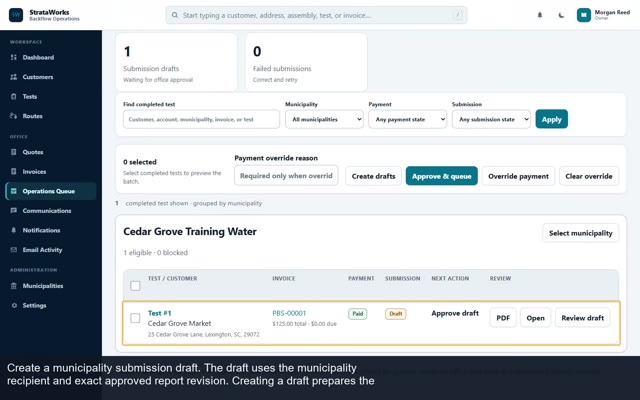Open Municipalities under Administration
Viewport: 640px width, 400px height.
point(51,286)
